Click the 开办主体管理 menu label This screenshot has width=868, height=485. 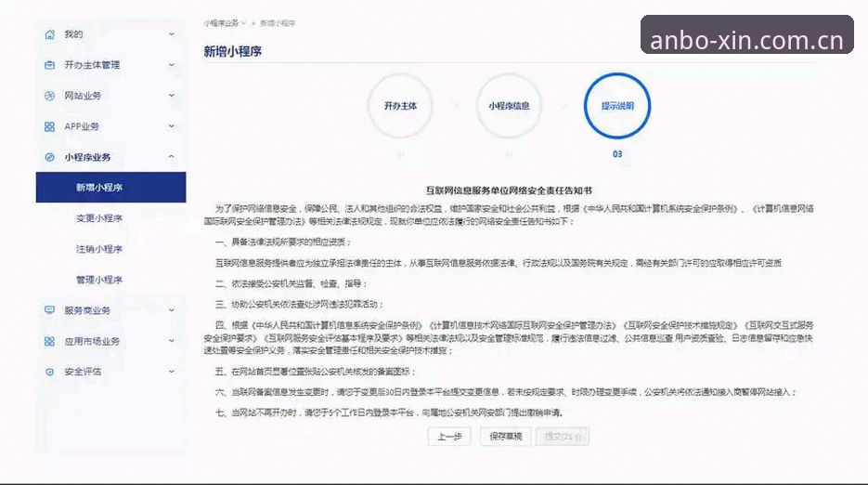pyautogui.click(x=92, y=65)
